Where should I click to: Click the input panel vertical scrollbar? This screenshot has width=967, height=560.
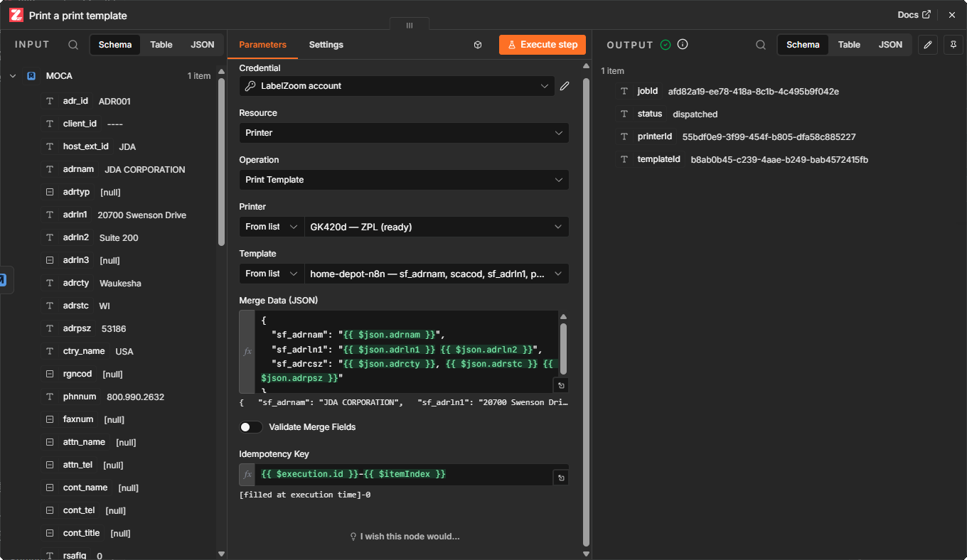coord(221,162)
